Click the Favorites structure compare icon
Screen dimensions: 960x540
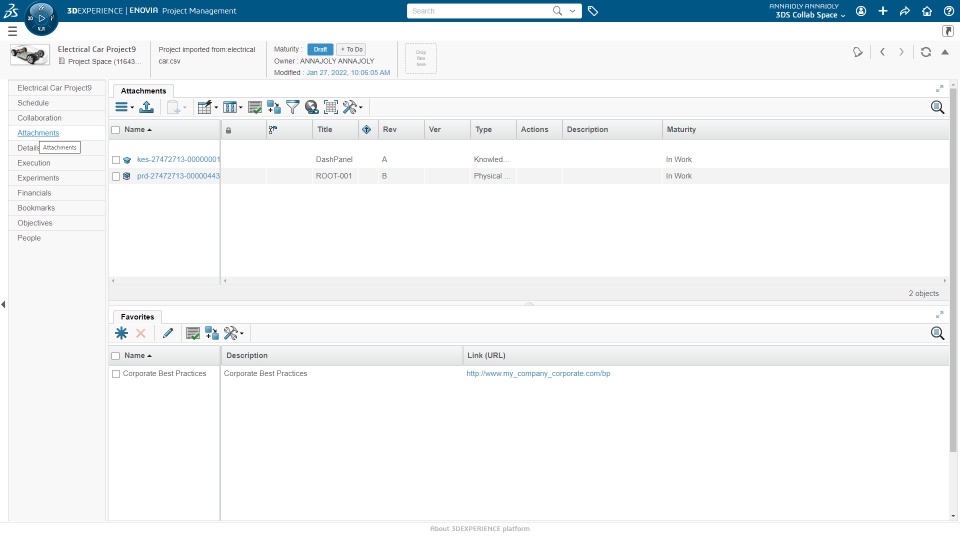coord(212,333)
